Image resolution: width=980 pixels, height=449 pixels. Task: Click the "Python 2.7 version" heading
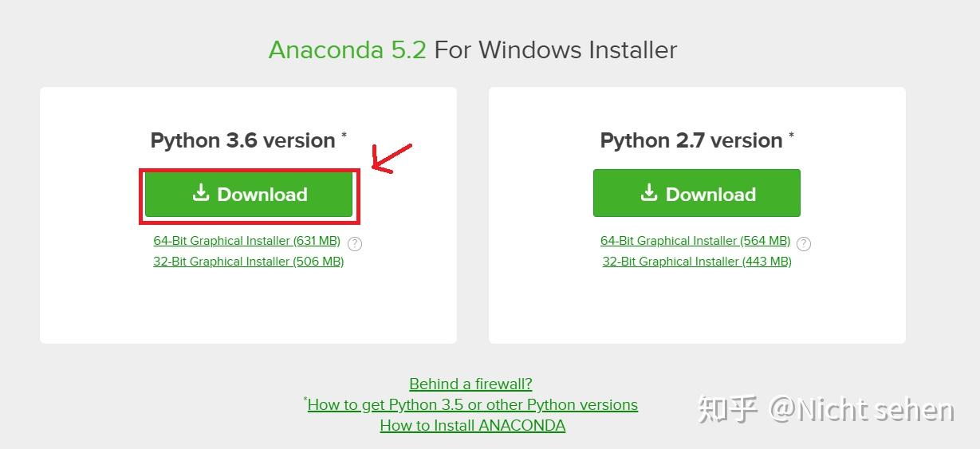click(691, 140)
